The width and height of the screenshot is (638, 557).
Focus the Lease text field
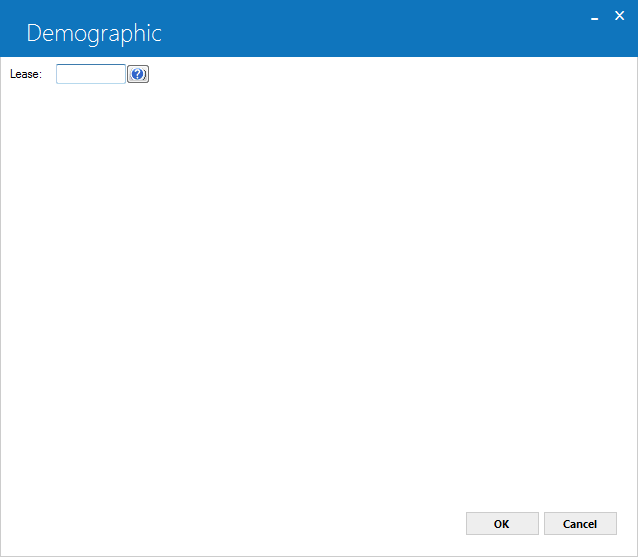click(91, 74)
